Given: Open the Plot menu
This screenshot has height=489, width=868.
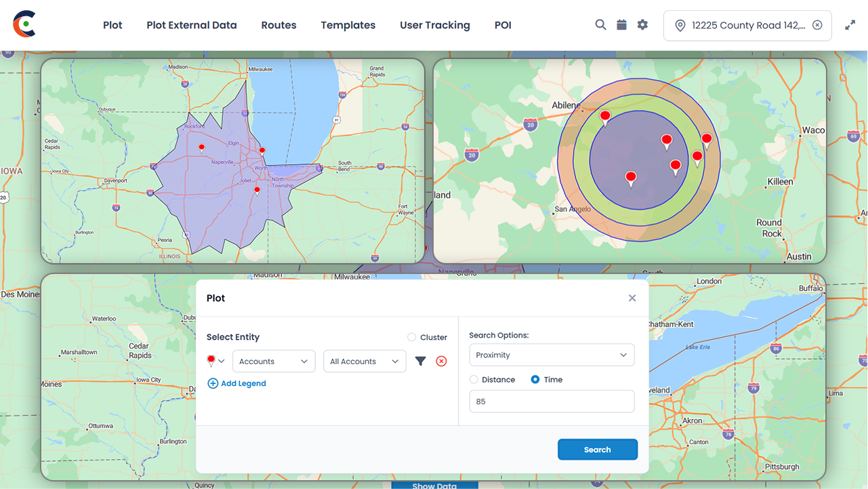Looking at the screenshot, I should [x=112, y=25].
